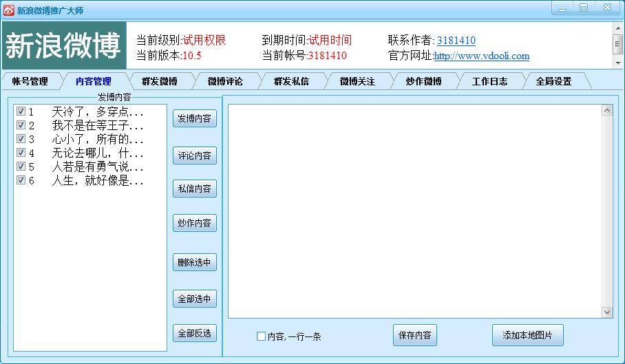The width and height of the screenshot is (625, 364).
Task: Click the Sina Weibo title bar icon
Action: coord(8,10)
